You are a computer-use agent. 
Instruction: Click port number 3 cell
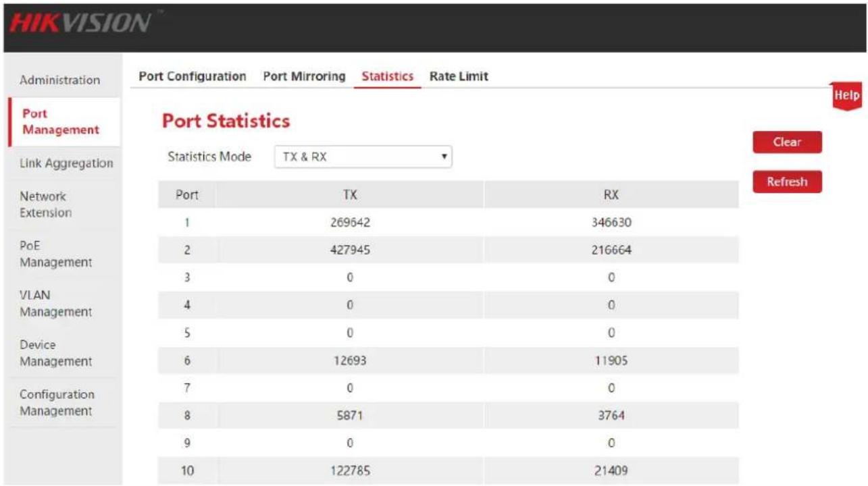[x=187, y=277]
